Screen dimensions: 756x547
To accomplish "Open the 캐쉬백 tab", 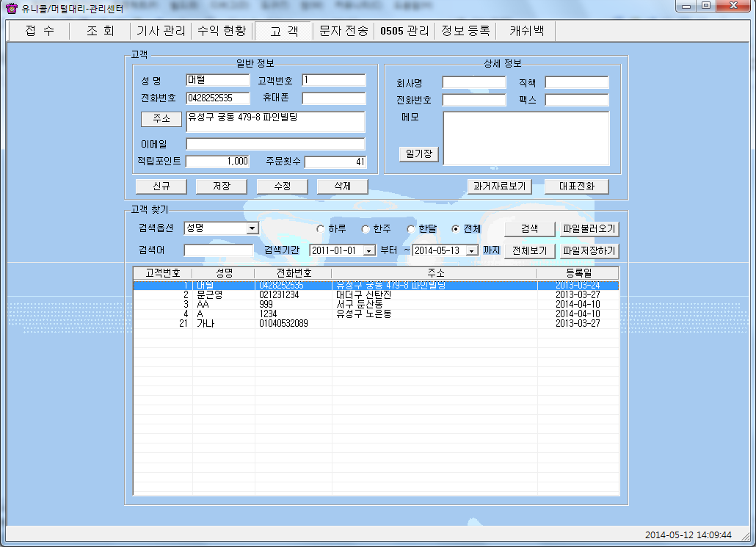I will 526,32.
